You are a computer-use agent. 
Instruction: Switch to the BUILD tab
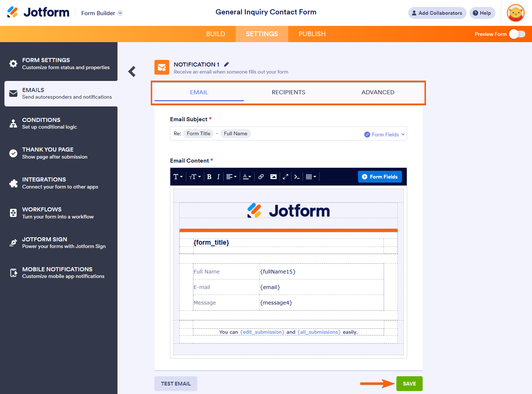pos(216,34)
